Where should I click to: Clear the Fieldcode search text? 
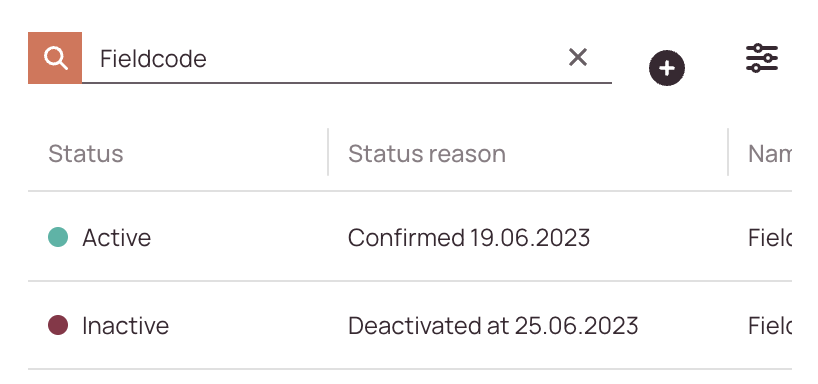tap(578, 57)
